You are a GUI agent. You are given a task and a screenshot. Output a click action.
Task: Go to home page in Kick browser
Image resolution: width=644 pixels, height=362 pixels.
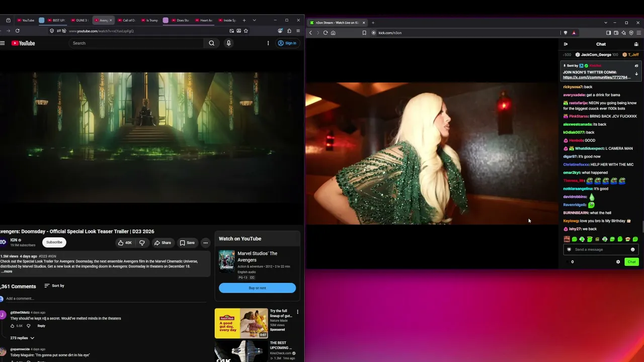[x=333, y=33]
